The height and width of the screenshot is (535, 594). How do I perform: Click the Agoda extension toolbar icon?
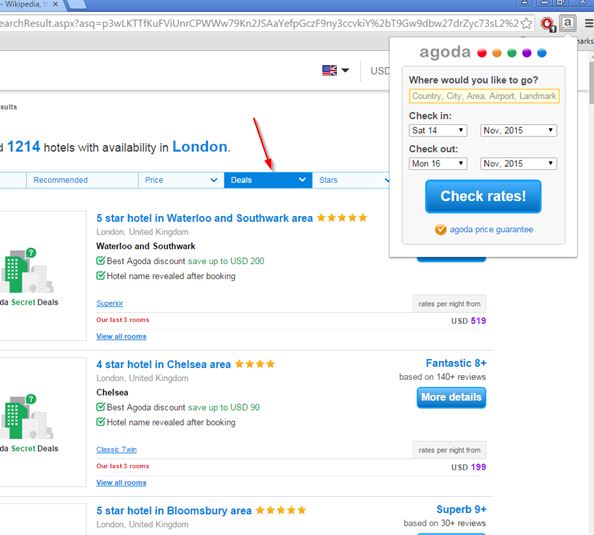[568, 23]
